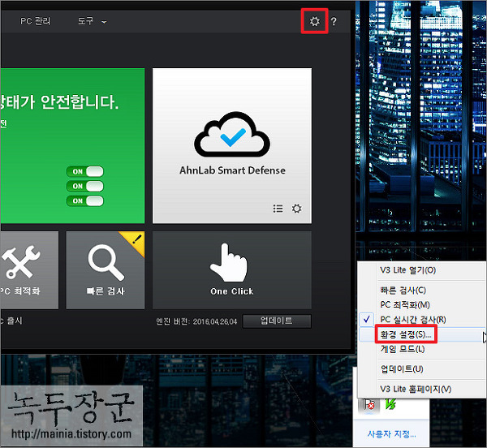Image resolution: width=487 pixels, height=448 pixels.
Task: Open the PC 관리 tab
Action: coord(35,21)
